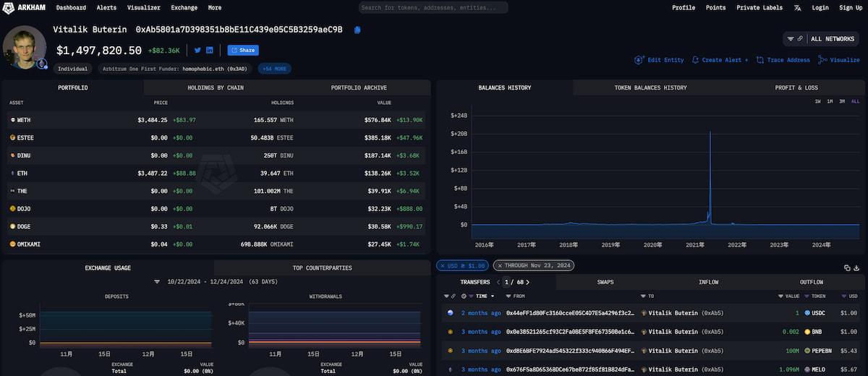Click the search tokens and addresses field

coord(433,8)
